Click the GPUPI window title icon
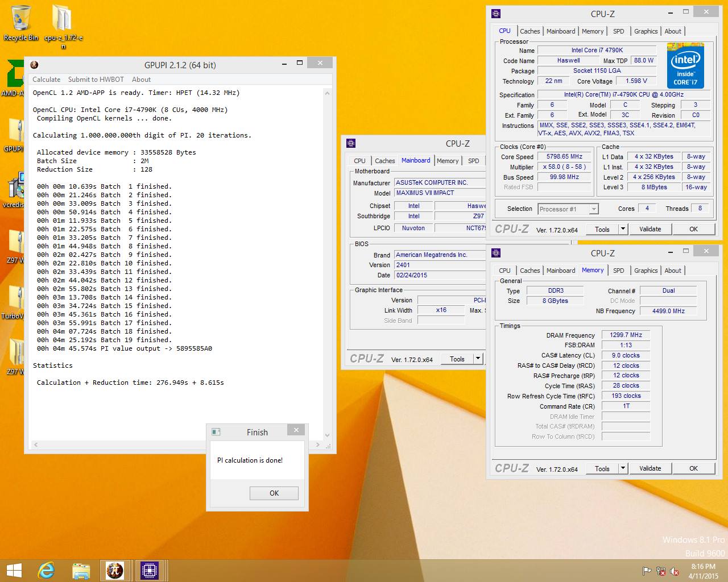 [x=34, y=65]
